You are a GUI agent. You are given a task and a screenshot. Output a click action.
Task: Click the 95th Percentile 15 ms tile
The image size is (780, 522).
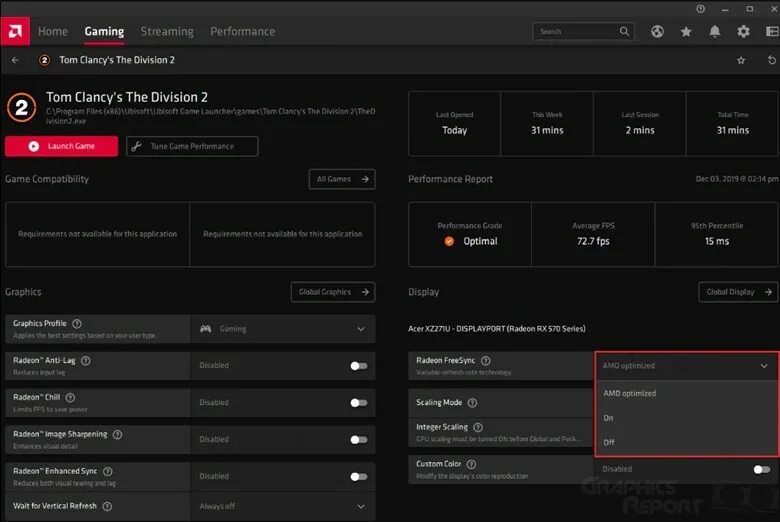click(717, 234)
